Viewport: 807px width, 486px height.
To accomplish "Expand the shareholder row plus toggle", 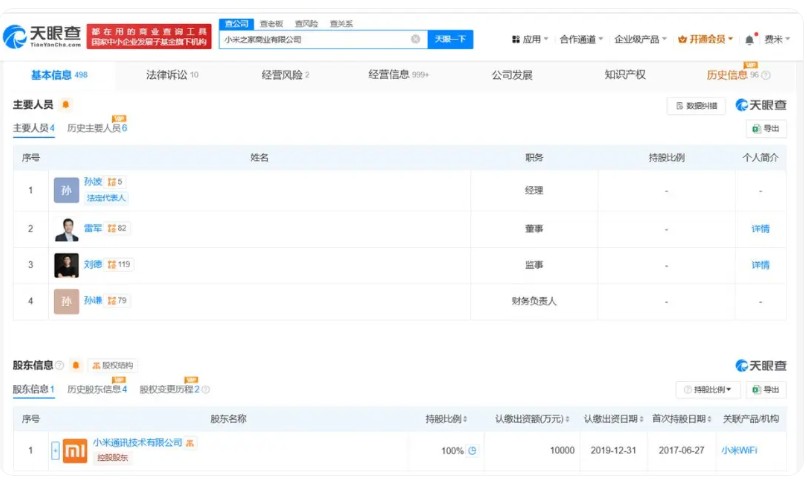I will [55, 450].
